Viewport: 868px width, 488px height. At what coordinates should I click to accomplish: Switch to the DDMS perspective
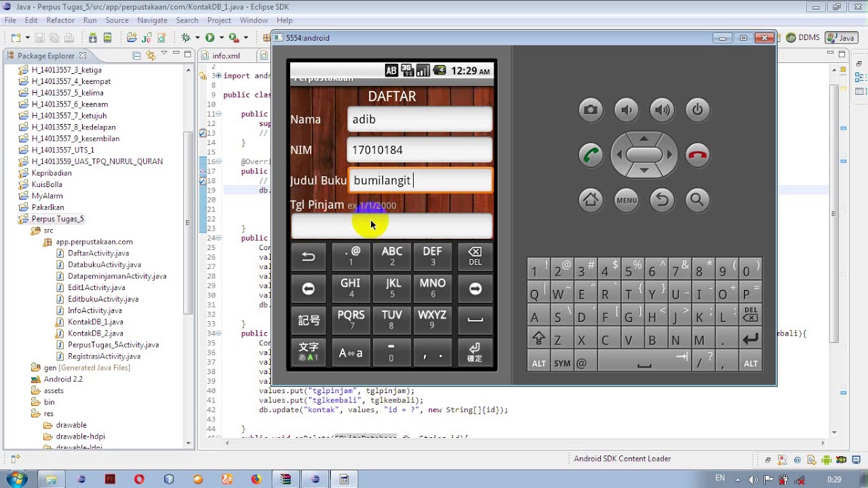[804, 38]
